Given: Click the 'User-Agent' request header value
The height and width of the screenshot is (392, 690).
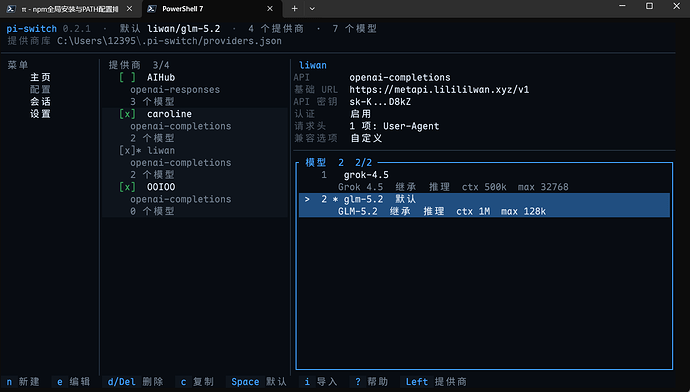Looking at the screenshot, I should (x=411, y=126).
